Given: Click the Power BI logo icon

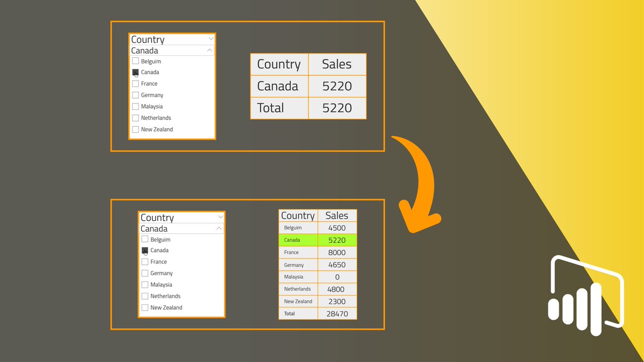Looking at the screenshot, I should (x=586, y=295).
